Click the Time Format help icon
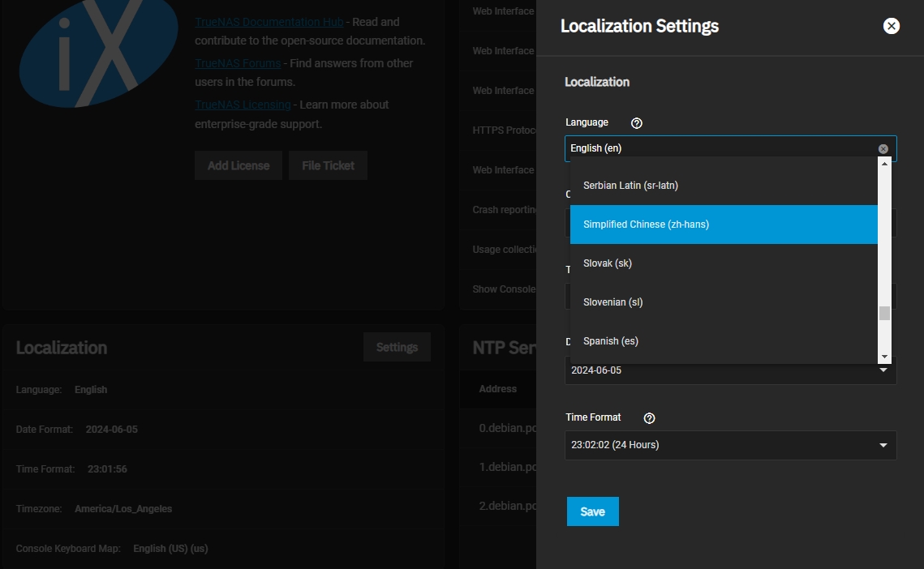Screen dimensions: 924x569 pos(649,418)
